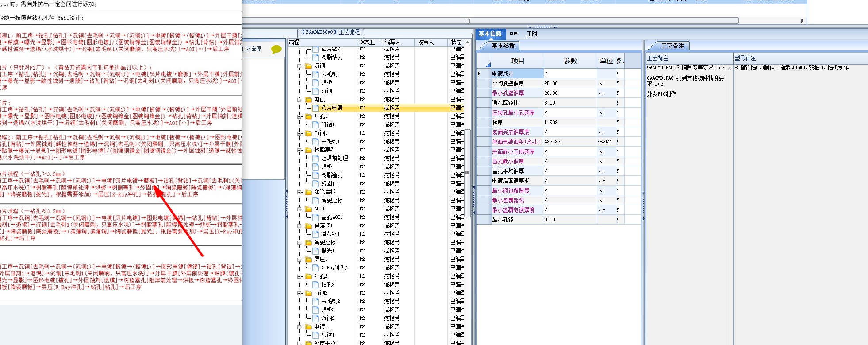Select the 工艺备注 panel tab

[x=672, y=46]
